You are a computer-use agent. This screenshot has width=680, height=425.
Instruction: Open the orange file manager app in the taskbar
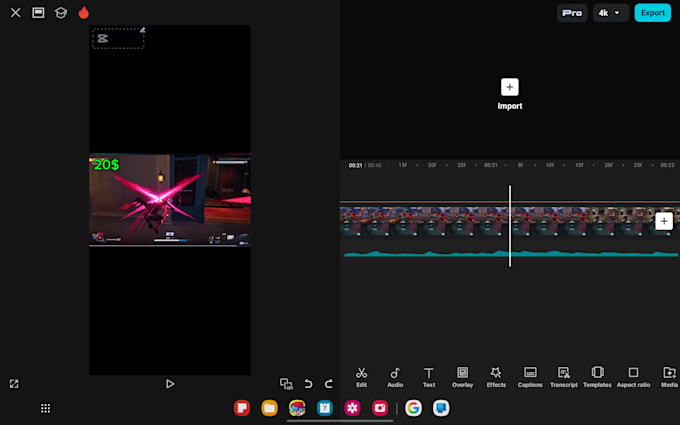click(x=269, y=408)
